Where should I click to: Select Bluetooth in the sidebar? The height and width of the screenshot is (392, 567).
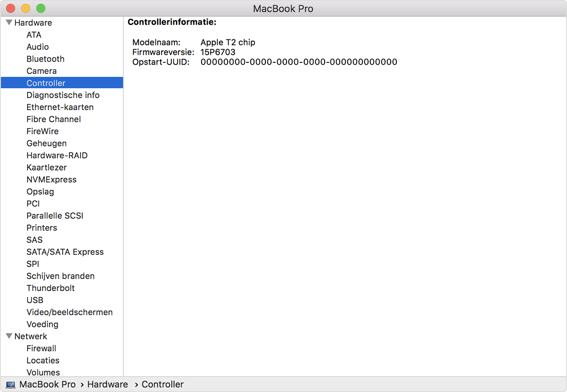tap(45, 59)
